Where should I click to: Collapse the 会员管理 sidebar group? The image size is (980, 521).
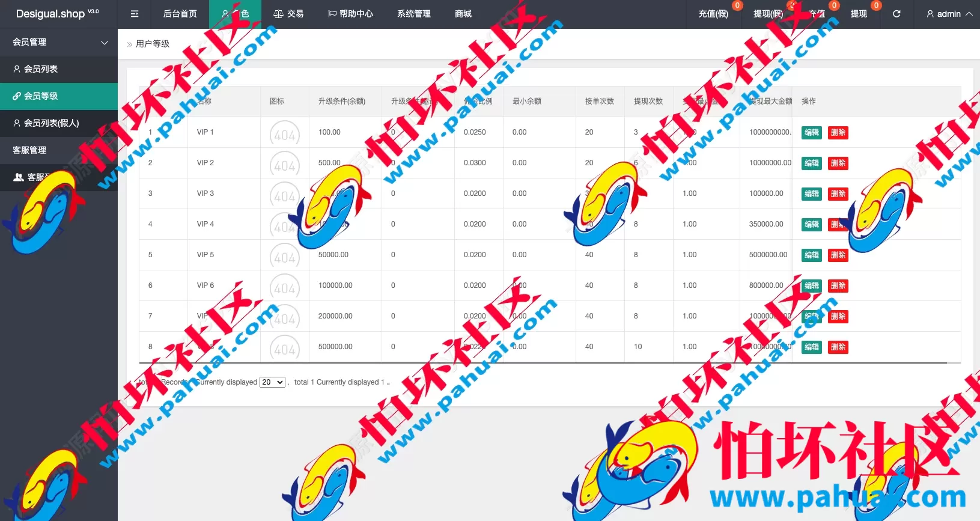click(x=59, y=42)
